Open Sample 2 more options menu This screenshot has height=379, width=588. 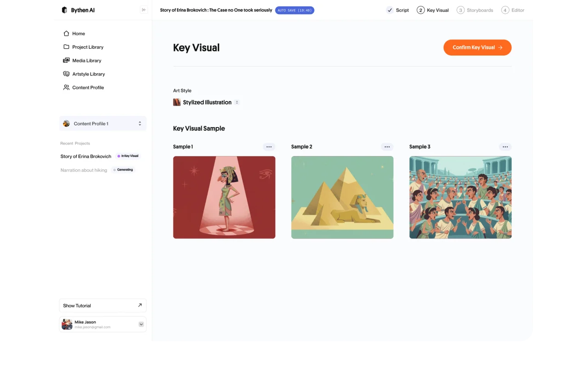tap(387, 147)
